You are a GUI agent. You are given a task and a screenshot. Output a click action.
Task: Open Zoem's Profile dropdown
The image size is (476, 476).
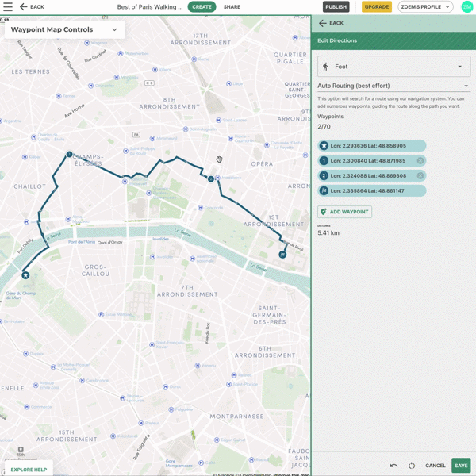click(425, 7)
